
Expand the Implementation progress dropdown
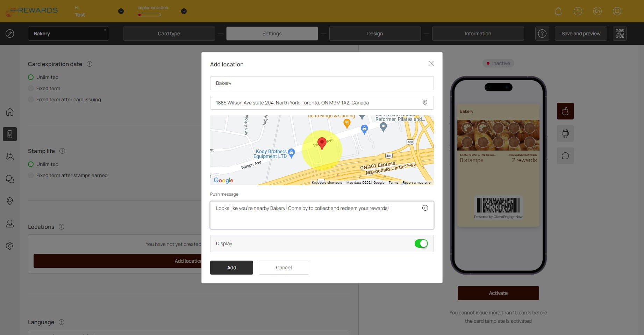tap(184, 11)
